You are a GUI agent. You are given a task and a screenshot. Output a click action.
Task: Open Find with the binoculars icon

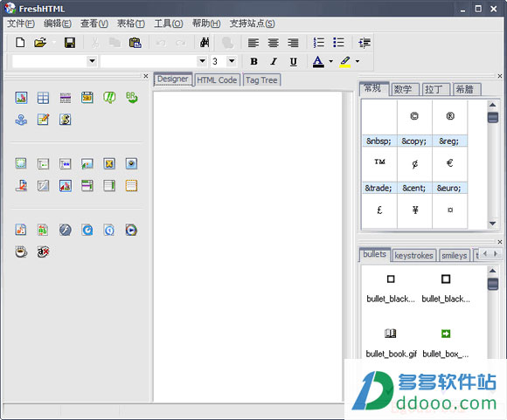(205, 42)
